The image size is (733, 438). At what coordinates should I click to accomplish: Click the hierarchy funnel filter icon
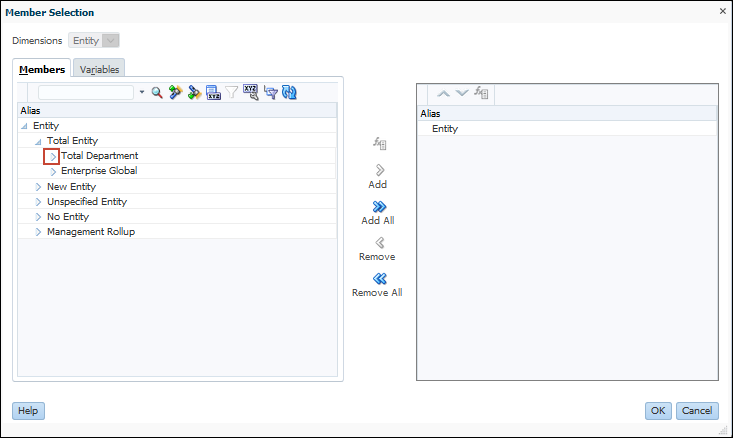coord(271,93)
